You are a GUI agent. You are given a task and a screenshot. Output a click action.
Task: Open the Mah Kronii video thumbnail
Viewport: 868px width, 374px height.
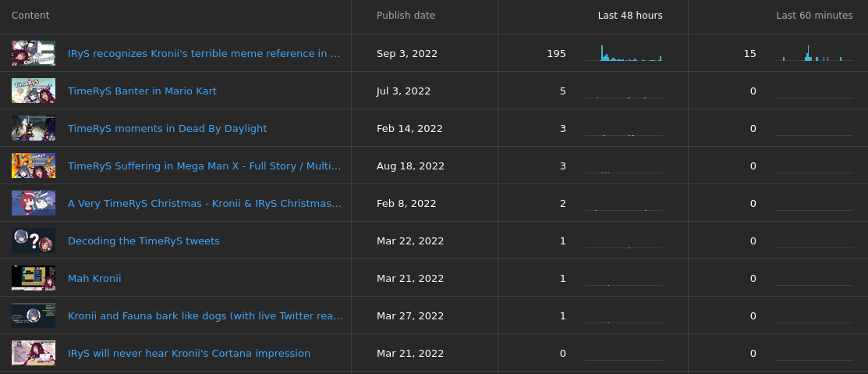coord(34,278)
